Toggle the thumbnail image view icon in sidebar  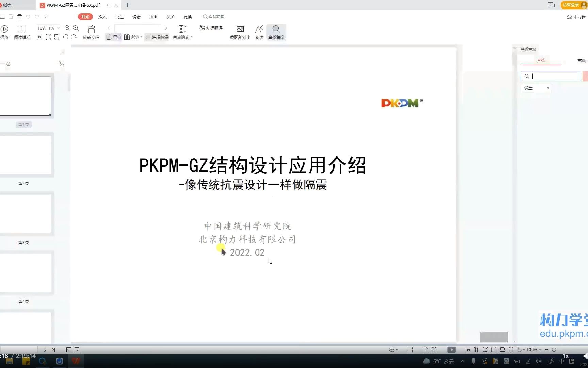[61, 64]
